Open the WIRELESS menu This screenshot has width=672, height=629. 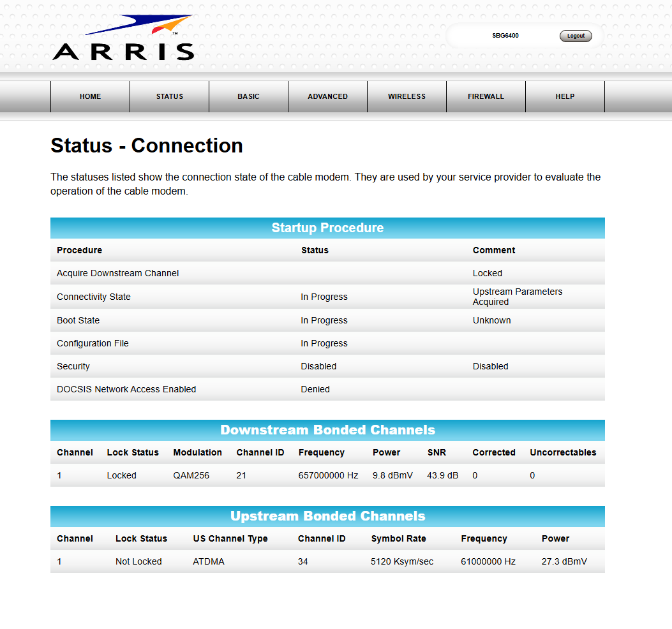(407, 96)
